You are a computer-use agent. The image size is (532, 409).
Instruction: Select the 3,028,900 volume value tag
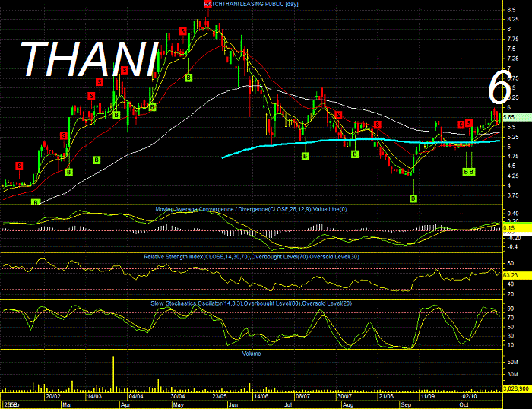tap(517, 388)
